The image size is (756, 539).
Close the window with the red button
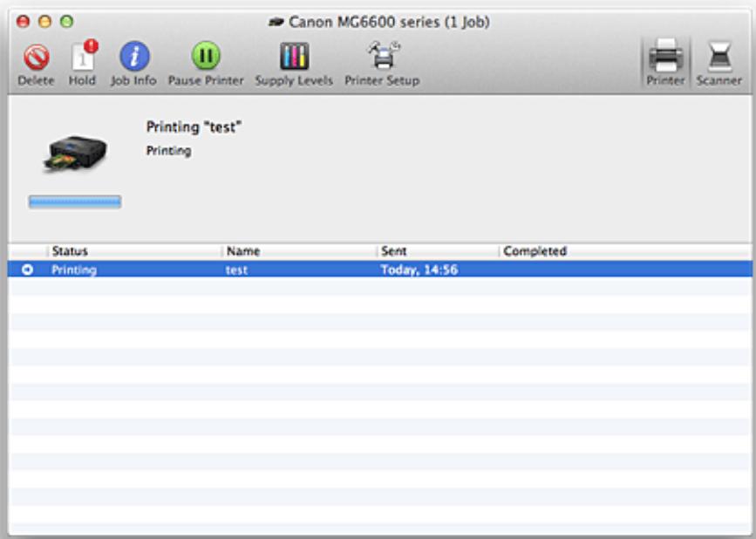tap(24, 21)
